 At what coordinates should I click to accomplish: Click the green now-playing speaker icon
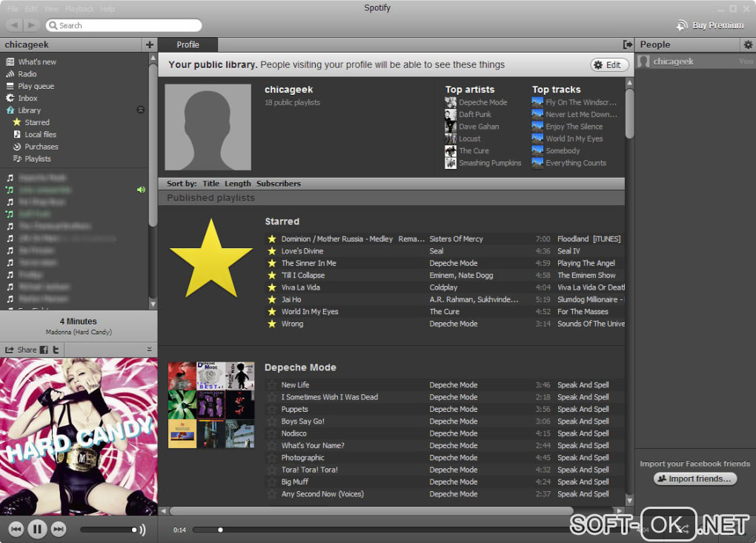pos(141,190)
